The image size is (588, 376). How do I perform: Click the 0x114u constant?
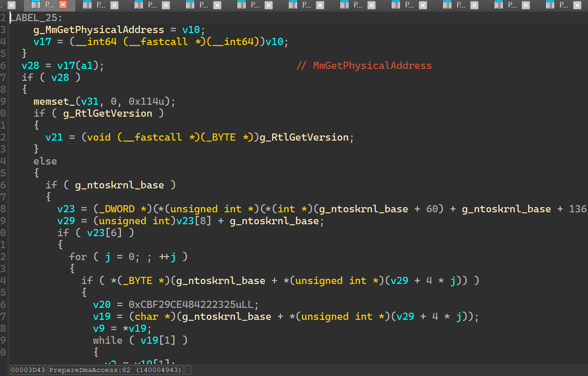tap(146, 102)
